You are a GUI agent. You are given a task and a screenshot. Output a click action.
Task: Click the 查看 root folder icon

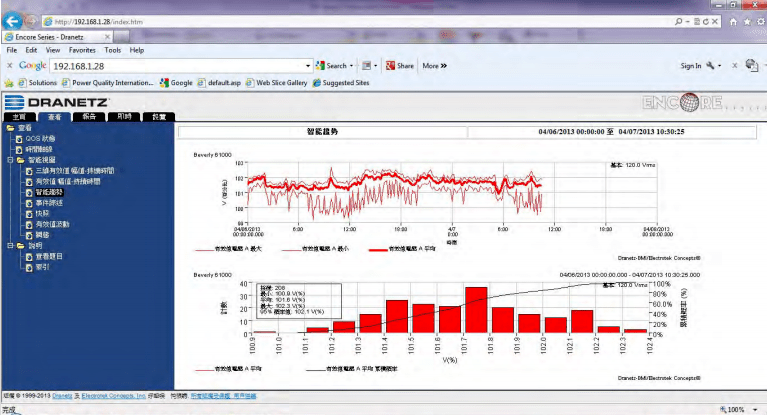pos(10,128)
